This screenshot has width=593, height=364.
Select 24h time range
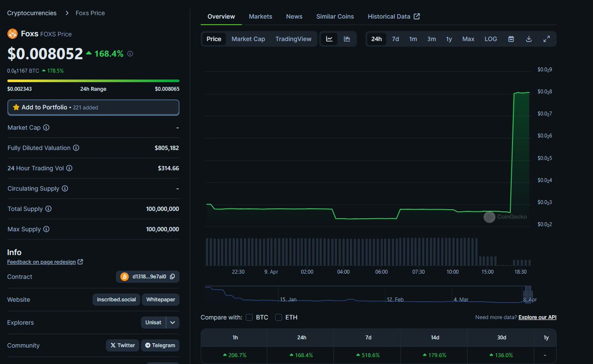pyautogui.click(x=377, y=39)
